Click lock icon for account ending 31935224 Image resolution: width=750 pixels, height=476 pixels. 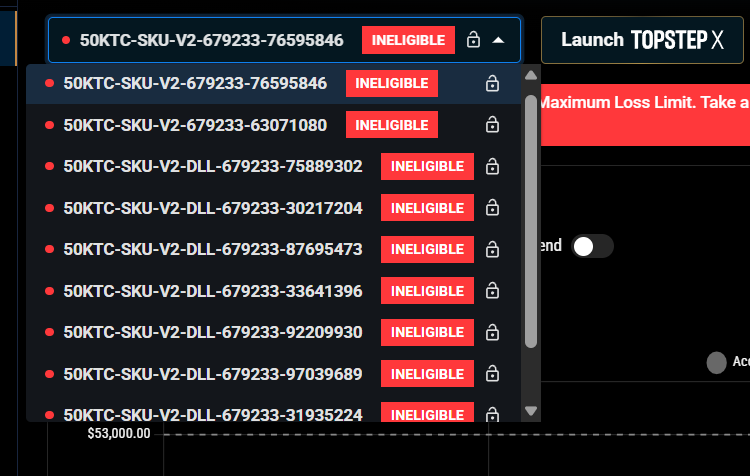coord(492,414)
